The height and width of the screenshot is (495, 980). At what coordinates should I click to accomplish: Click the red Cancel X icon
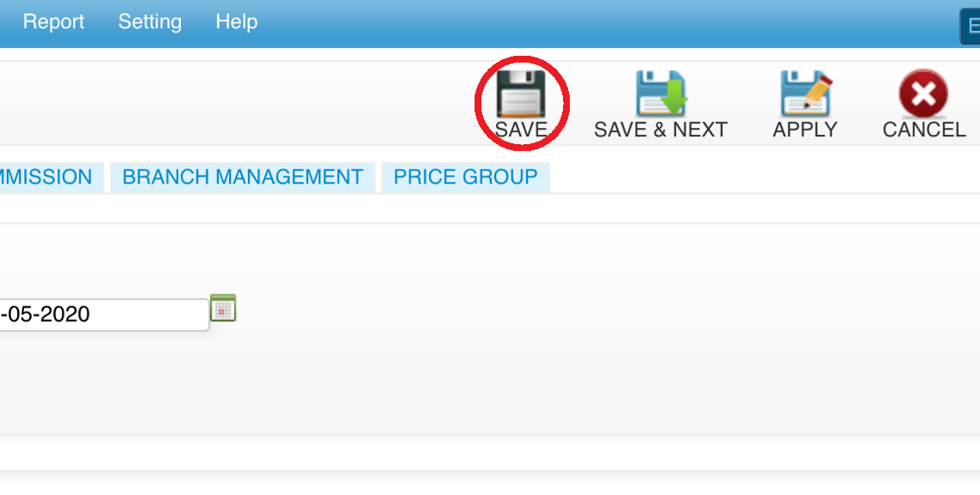pyautogui.click(x=923, y=94)
